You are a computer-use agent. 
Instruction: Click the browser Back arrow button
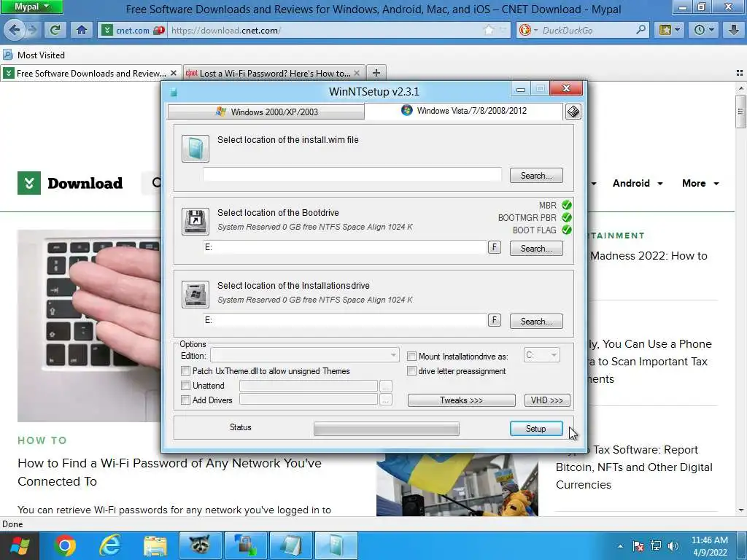(x=15, y=30)
